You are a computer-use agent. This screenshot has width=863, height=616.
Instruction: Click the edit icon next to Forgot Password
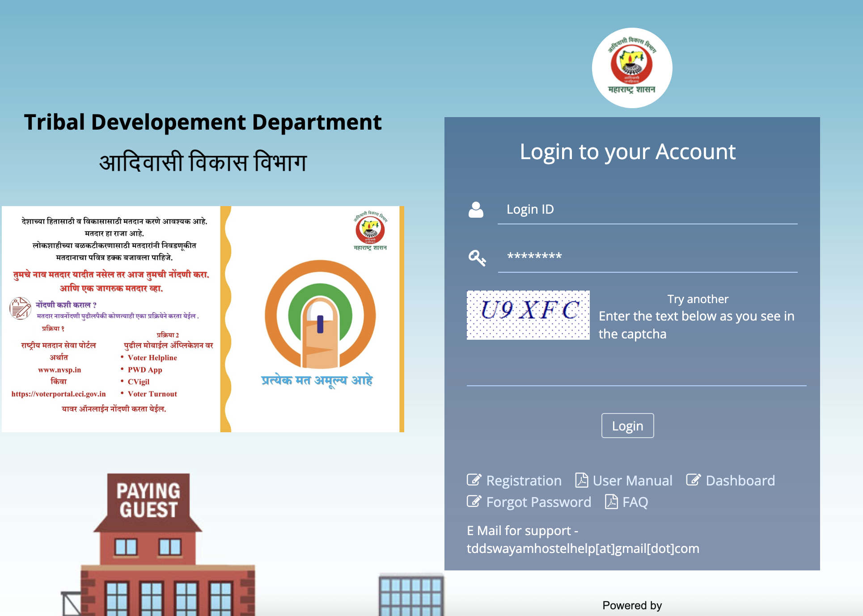coord(474,502)
